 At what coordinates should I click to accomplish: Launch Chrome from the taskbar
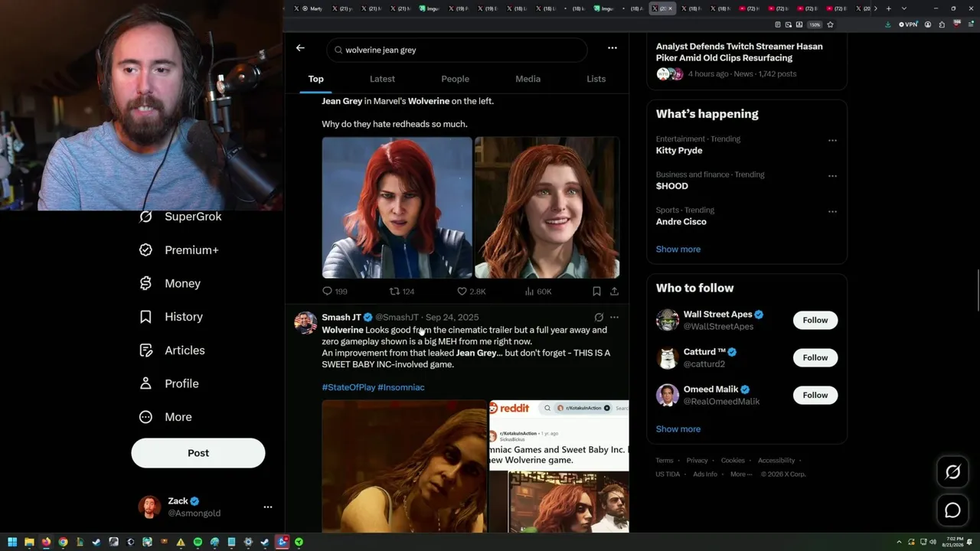[x=63, y=542]
